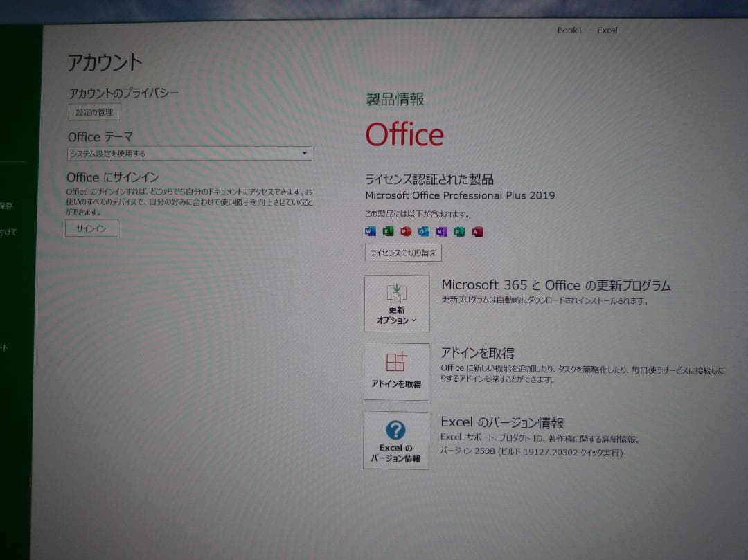Click the version 2508 build text
Screen dimensions: 748x560
531,452
